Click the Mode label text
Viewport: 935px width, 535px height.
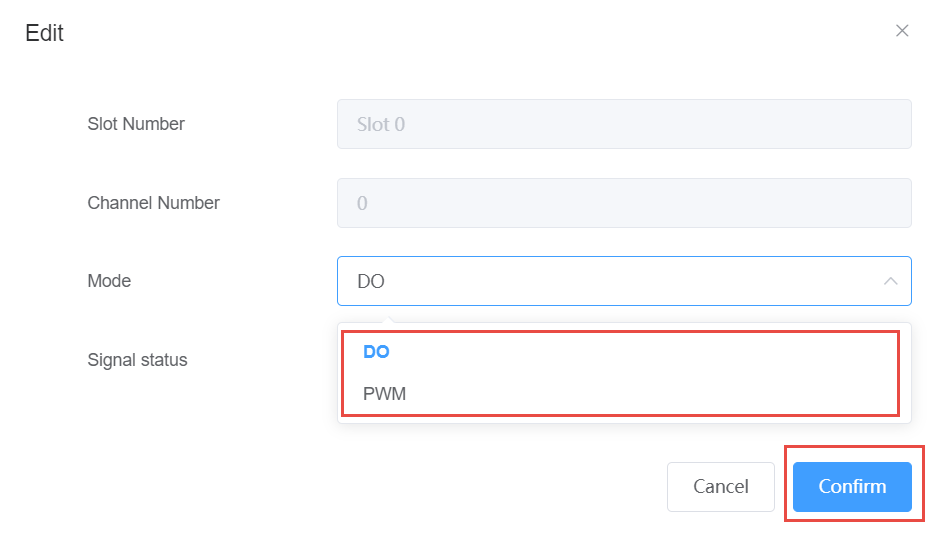coord(109,281)
